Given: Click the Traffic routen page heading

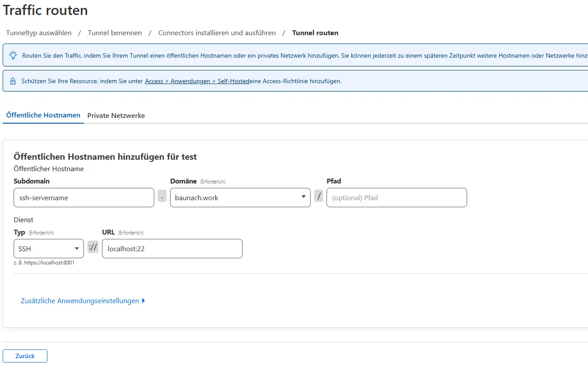Looking at the screenshot, I should 45,11.
